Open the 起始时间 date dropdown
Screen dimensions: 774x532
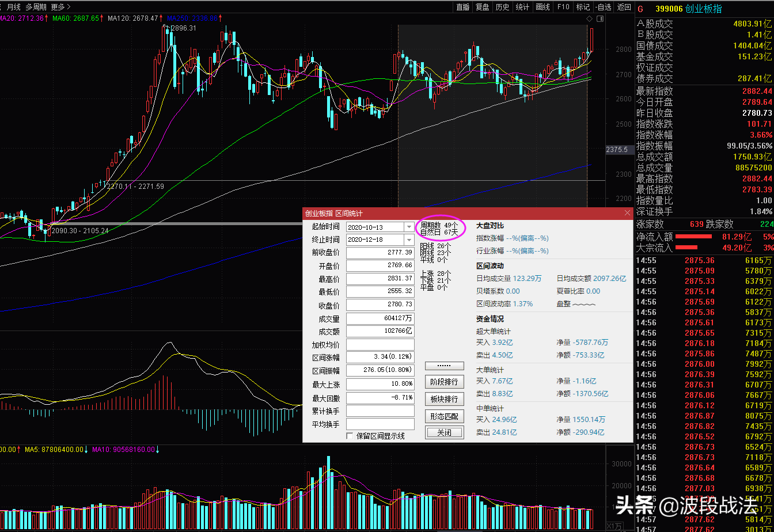coord(409,227)
